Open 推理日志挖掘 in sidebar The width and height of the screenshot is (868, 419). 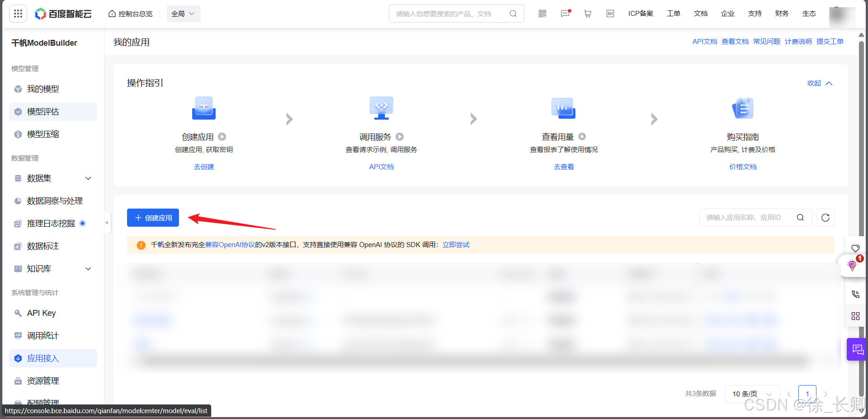53,224
